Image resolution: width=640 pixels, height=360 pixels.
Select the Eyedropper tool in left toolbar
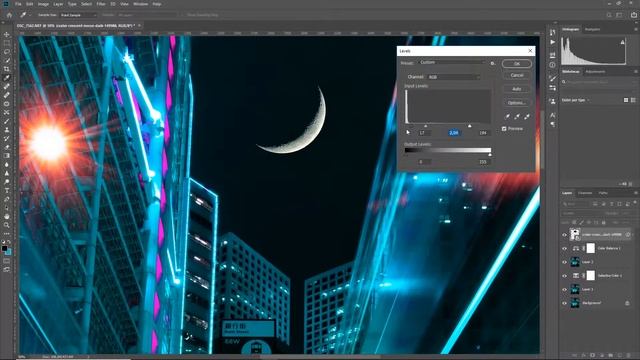[7, 78]
